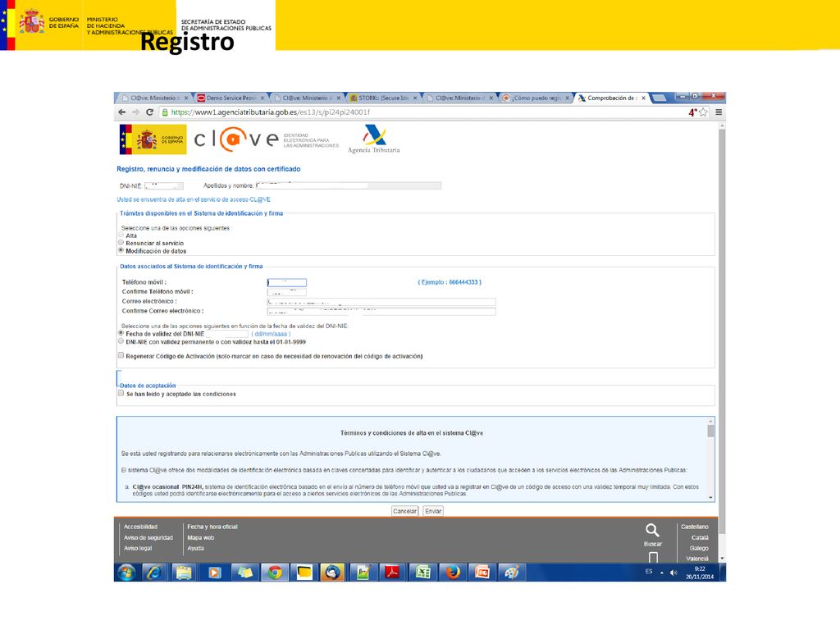Open the Aviso de seguridad link

click(148, 537)
